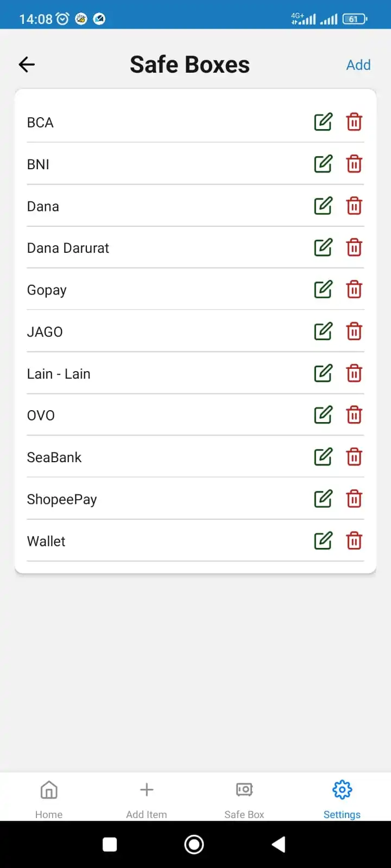
Task: Edit the Dana safe box
Action: [323, 206]
